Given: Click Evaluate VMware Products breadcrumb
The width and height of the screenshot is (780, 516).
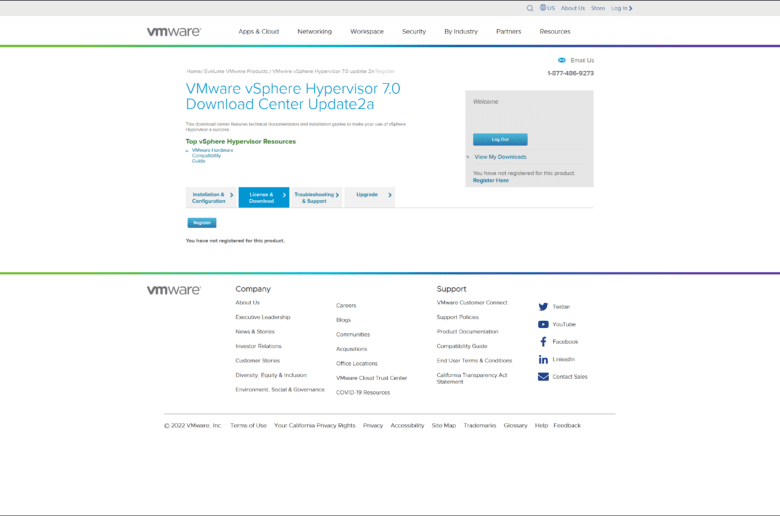Looking at the screenshot, I should click(236, 71).
